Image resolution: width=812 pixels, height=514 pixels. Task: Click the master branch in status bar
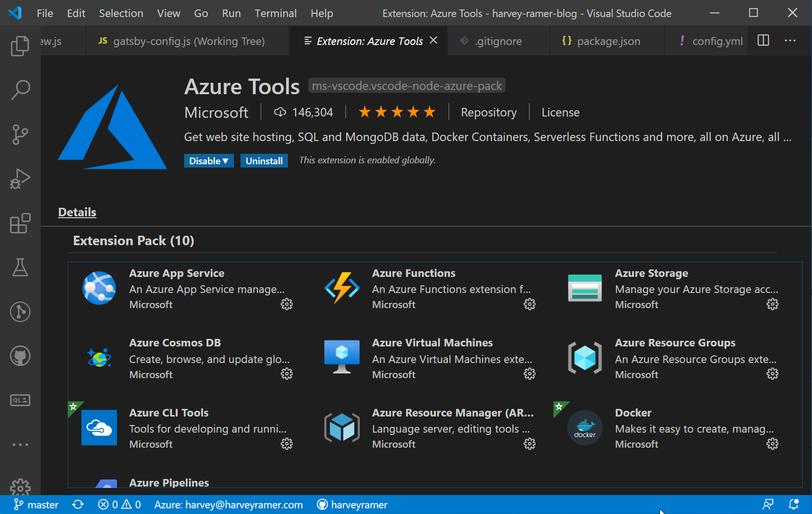click(x=36, y=505)
